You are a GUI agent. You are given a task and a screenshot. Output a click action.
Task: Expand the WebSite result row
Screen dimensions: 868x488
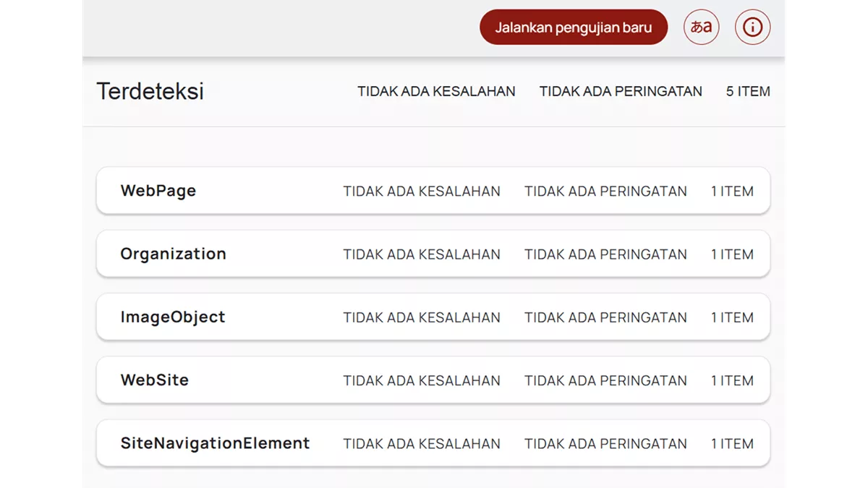(433, 380)
